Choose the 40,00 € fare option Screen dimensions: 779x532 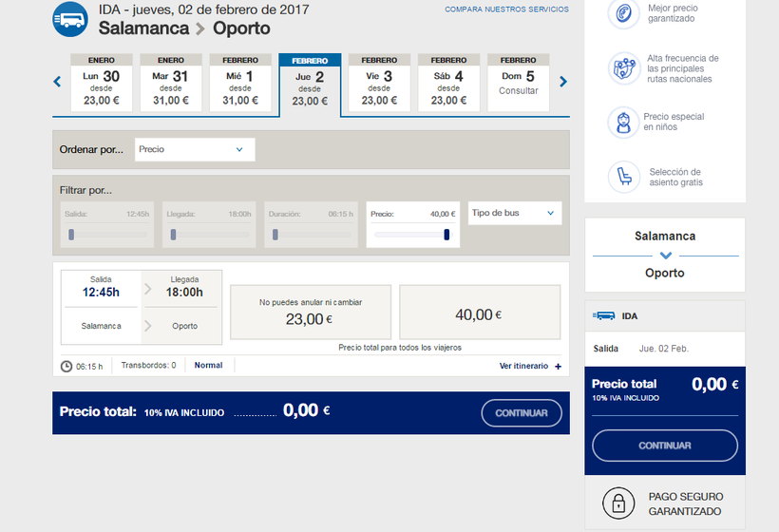tap(479, 313)
